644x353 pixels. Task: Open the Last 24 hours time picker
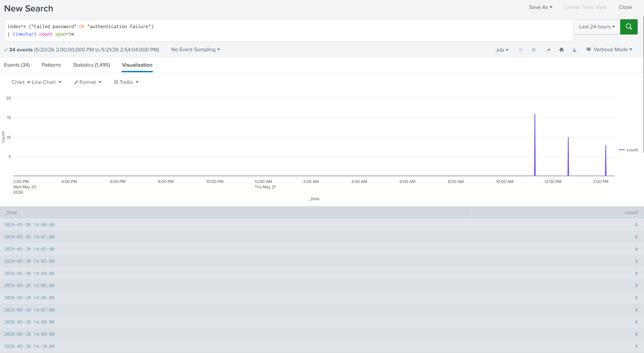tap(597, 27)
